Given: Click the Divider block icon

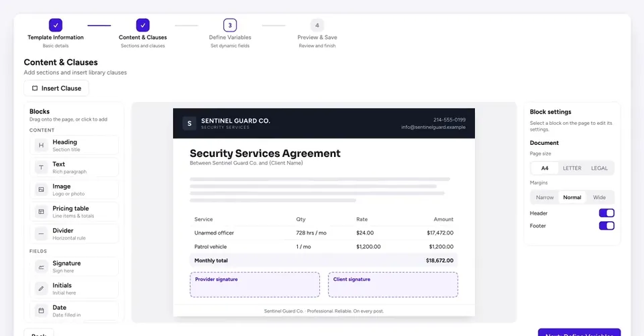Looking at the screenshot, I should click(x=41, y=234).
